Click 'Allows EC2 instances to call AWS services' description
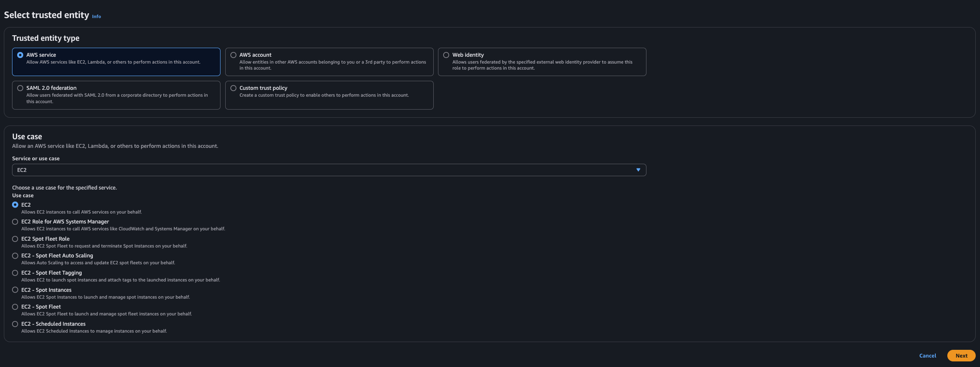 82,212
